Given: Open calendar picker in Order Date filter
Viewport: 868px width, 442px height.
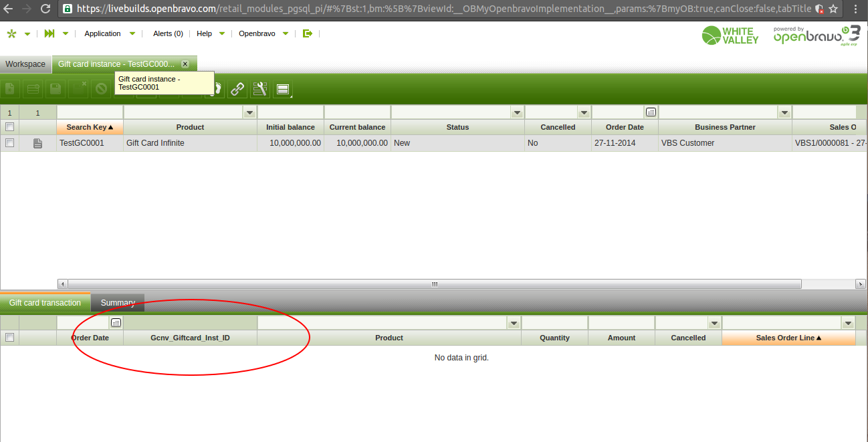Looking at the screenshot, I should 650,112.
